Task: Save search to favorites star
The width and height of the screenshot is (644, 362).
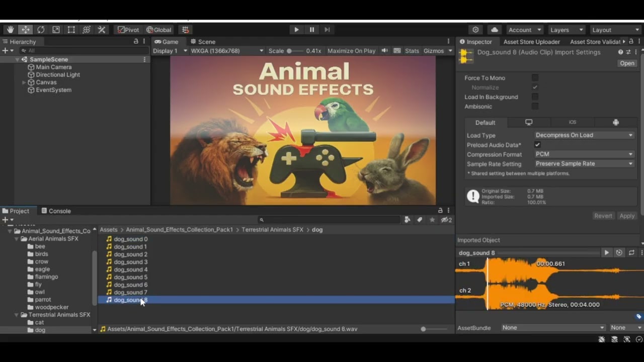Action: (x=432, y=220)
